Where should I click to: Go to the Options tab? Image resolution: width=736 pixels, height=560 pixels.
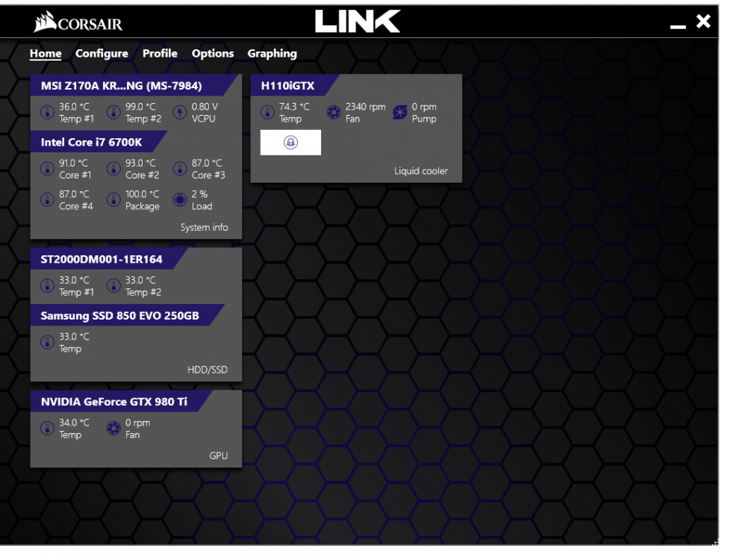coord(213,54)
